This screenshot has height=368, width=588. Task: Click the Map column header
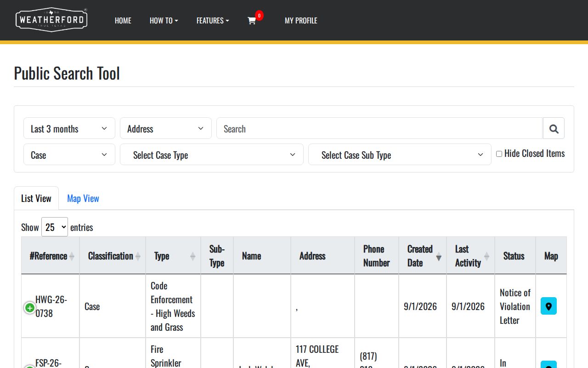(x=551, y=256)
